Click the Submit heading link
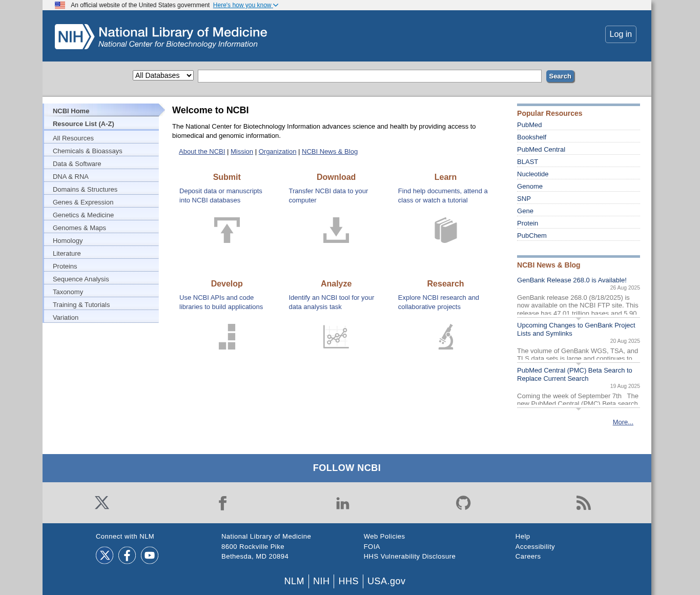The height and width of the screenshot is (595, 700). 227,177
